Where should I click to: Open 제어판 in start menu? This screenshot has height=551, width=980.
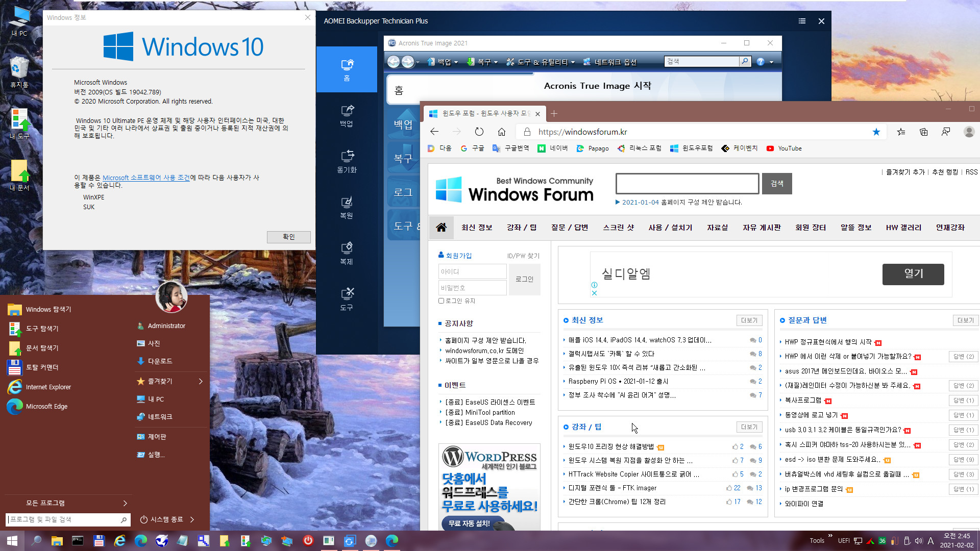pyautogui.click(x=152, y=437)
